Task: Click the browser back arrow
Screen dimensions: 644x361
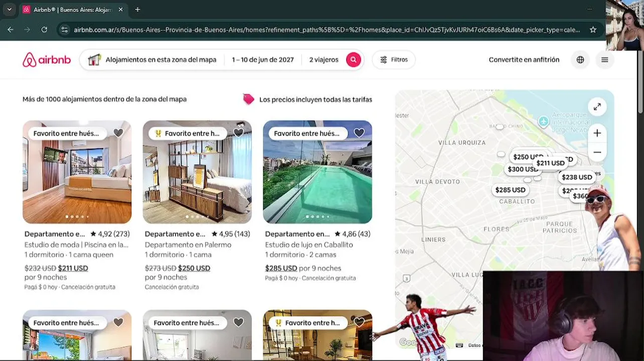Action: point(11,30)
